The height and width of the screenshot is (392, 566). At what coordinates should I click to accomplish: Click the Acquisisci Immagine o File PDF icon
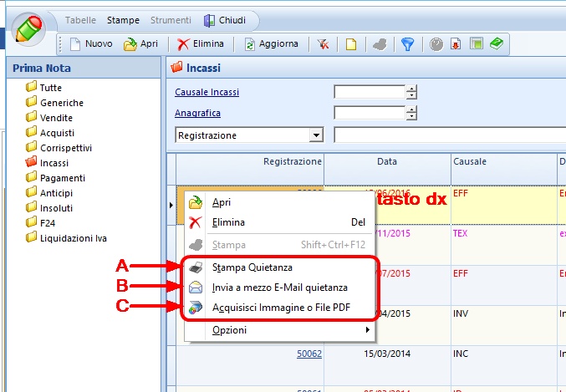pyautogui.click(x=196, y=308)
